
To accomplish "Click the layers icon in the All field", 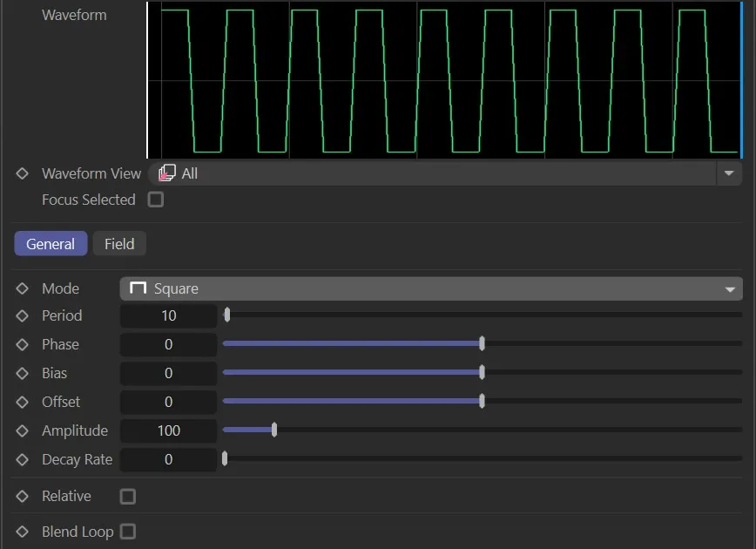I will 166,173.
